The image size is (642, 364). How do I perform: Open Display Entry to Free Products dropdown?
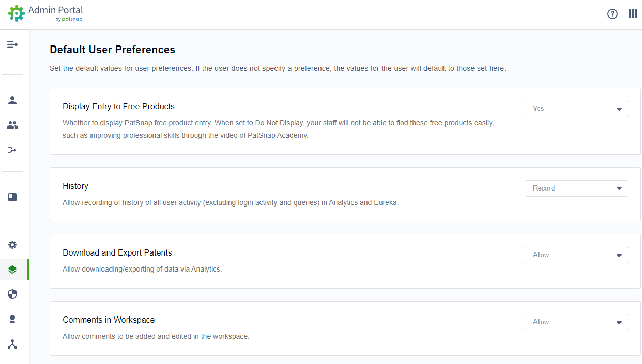tap(576, 109)
